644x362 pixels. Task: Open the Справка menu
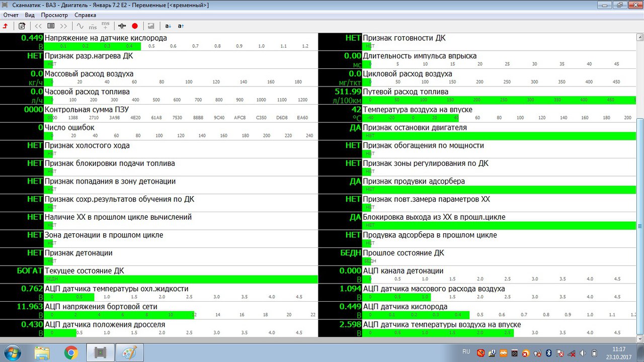(x=85, y=15)
